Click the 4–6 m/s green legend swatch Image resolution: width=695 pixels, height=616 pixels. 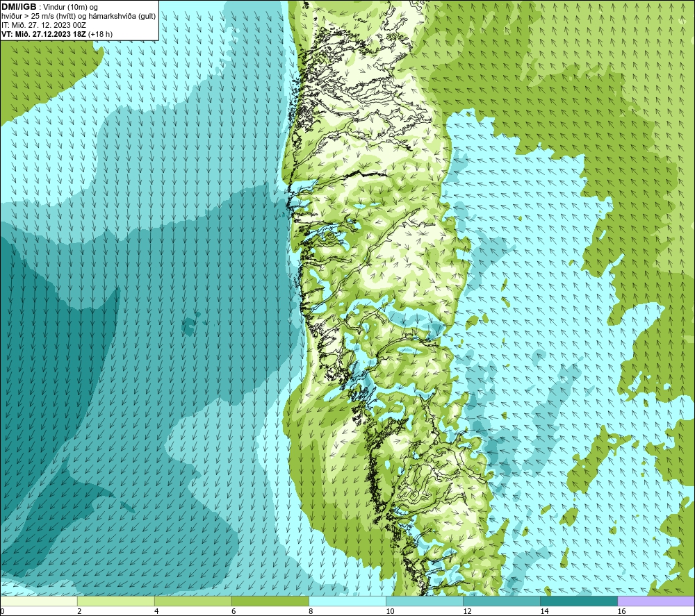(x=193, y=601)
